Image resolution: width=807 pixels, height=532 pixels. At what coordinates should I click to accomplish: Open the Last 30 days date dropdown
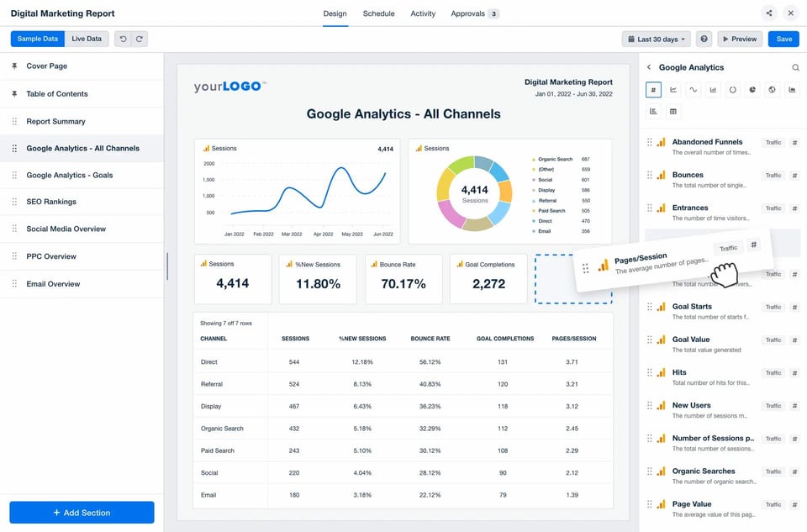tap(656, 39)
